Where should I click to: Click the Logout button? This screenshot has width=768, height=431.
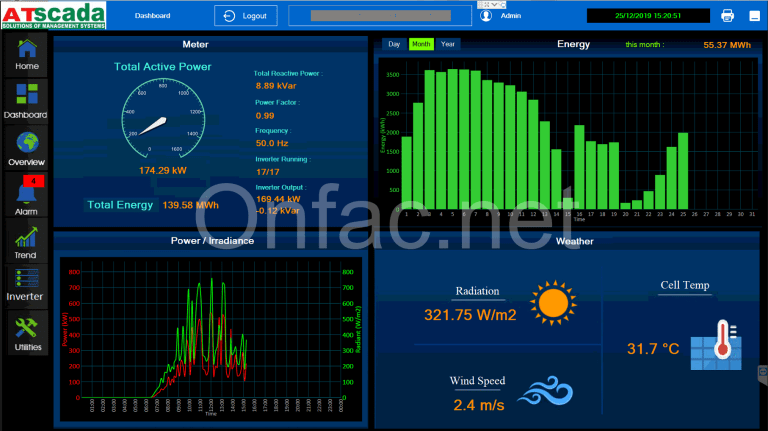point(246,16)
